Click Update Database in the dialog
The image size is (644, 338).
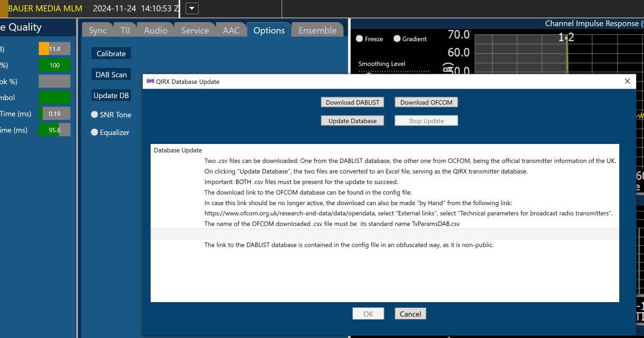tap(352, 121)
